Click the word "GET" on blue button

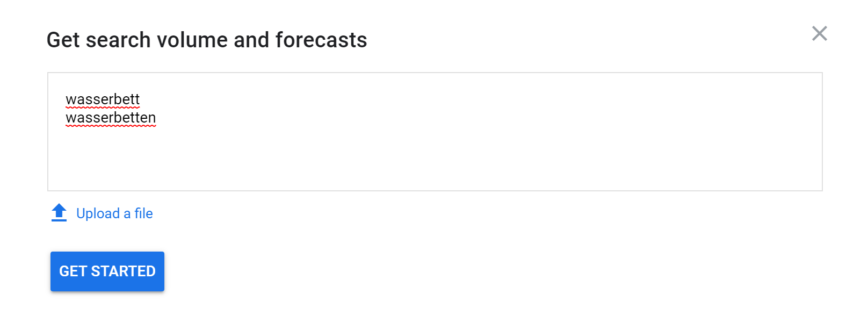(73, 271)
